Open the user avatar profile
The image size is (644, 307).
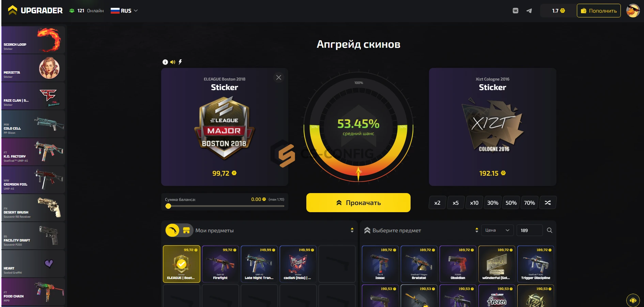(x=633, y=11)
